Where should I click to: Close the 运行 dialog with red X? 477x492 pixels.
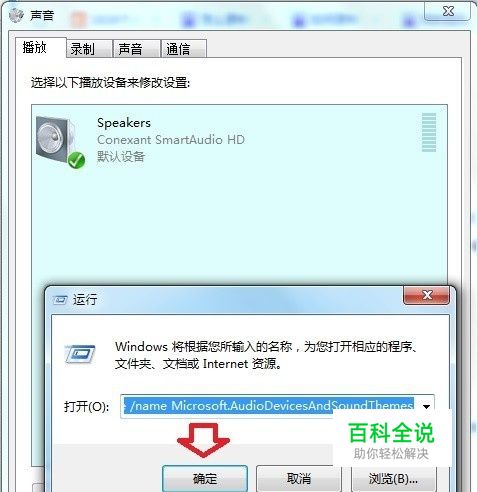click(x=427, y=295)
